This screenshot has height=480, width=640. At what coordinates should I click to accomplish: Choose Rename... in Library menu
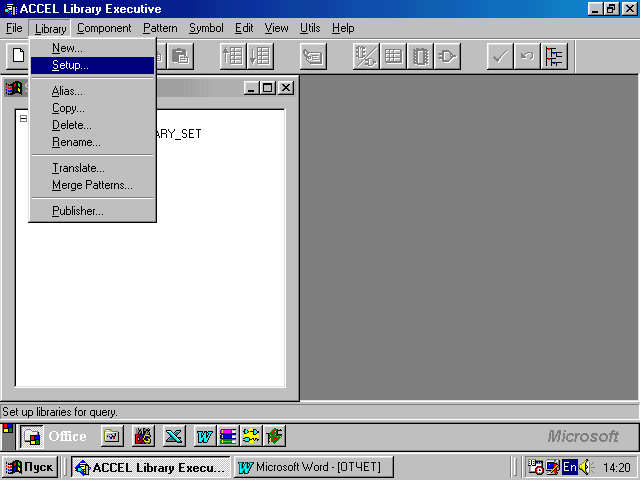(93, 142)
